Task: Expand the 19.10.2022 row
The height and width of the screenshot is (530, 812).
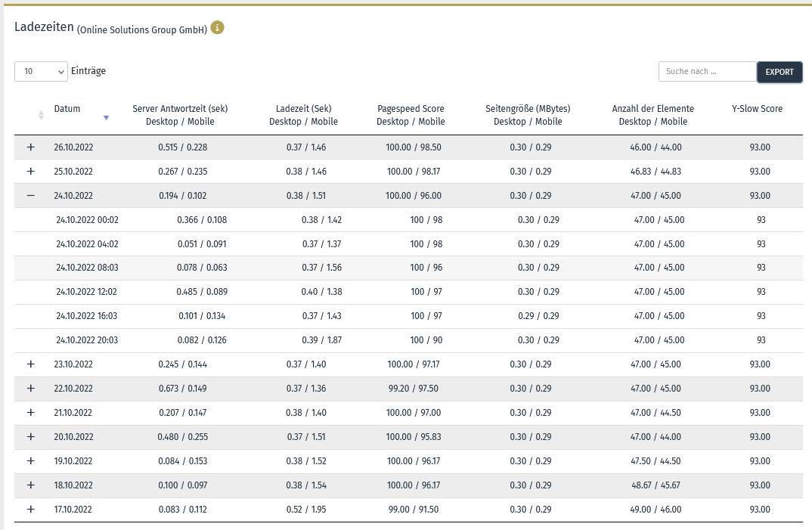Action: 30,461
